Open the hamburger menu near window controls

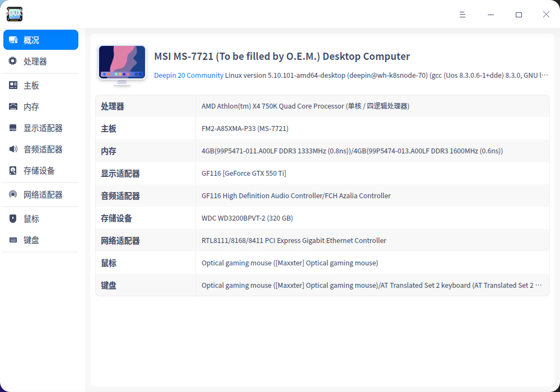tap(463, 15)
